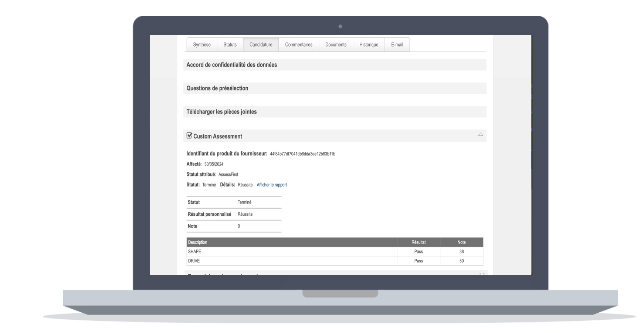644x333 pixels.
Task: Click the Afficher le rapport link
Action: pyautogui.click(x=271, y=185)
